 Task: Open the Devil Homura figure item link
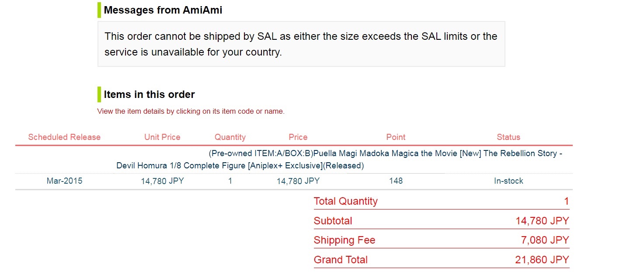385,154
